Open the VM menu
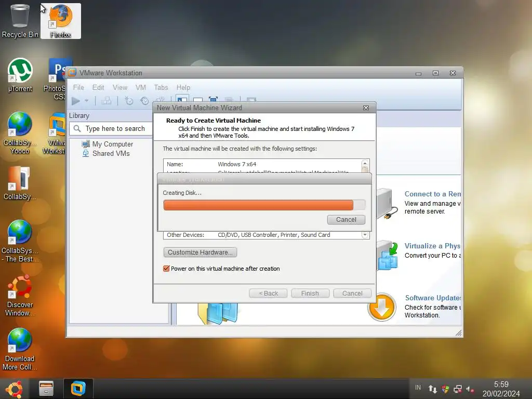This screenshot has height=399, width=532. (140, 87)
